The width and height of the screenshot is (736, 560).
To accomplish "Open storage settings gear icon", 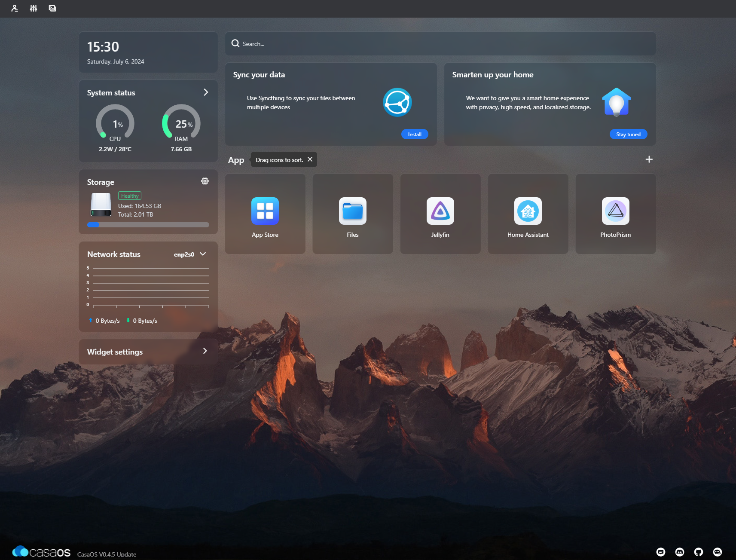I will pos(205,181).
